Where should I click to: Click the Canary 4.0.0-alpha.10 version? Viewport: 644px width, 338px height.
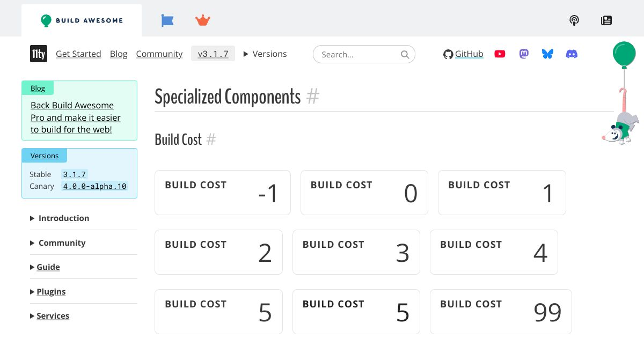95,186
